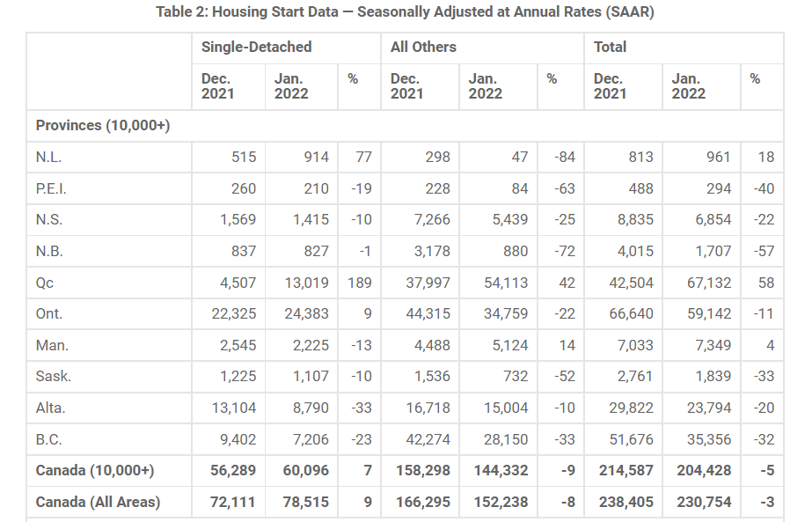Click the All Others column group header
Screen dimensions: 812x522
click(x=423, y=48)
